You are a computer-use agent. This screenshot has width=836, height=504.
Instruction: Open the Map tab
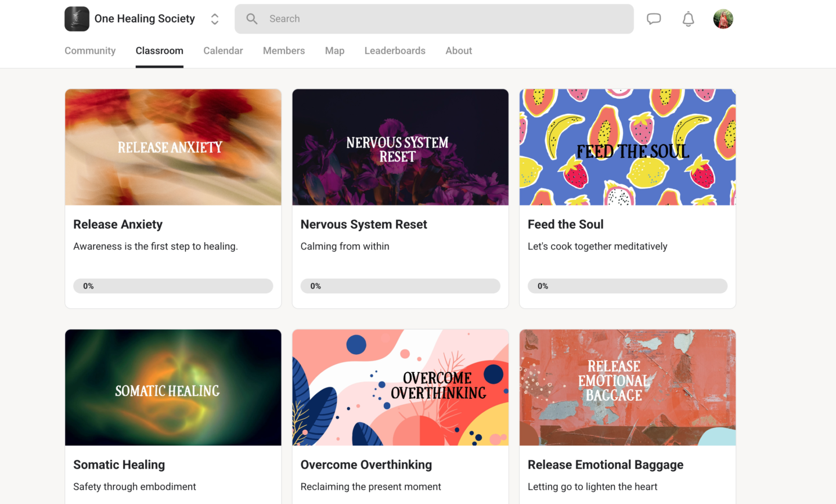tap(335, 51)
